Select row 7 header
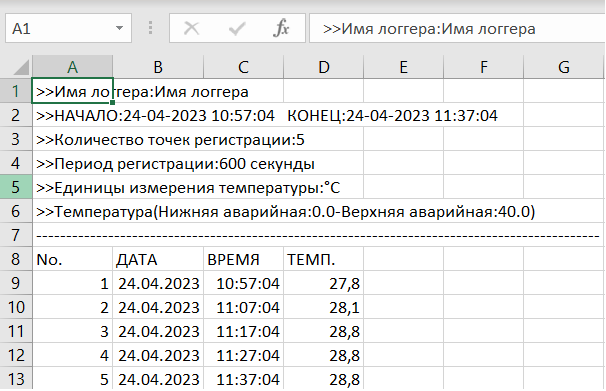 (16, 235)
